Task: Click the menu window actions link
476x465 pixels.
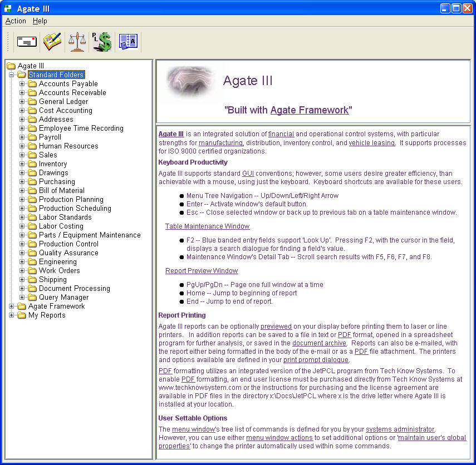Action: [279, 438]
